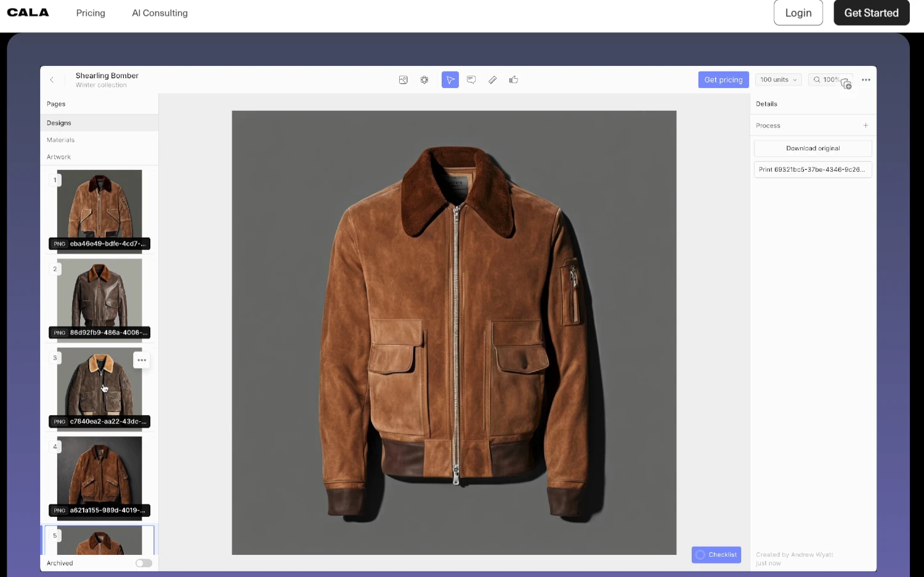This screenshot has width=924, height=577.
Task: Switch to the Materials page
Action: [61, 140]
